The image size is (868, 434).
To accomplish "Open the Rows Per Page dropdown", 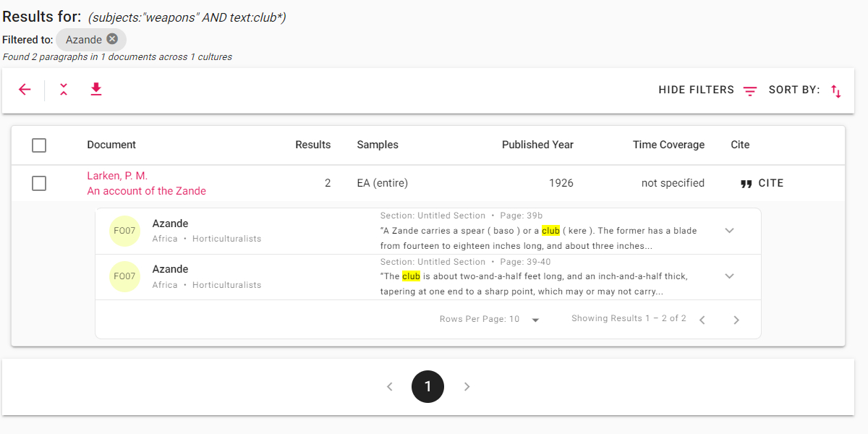I will [535, 320].
